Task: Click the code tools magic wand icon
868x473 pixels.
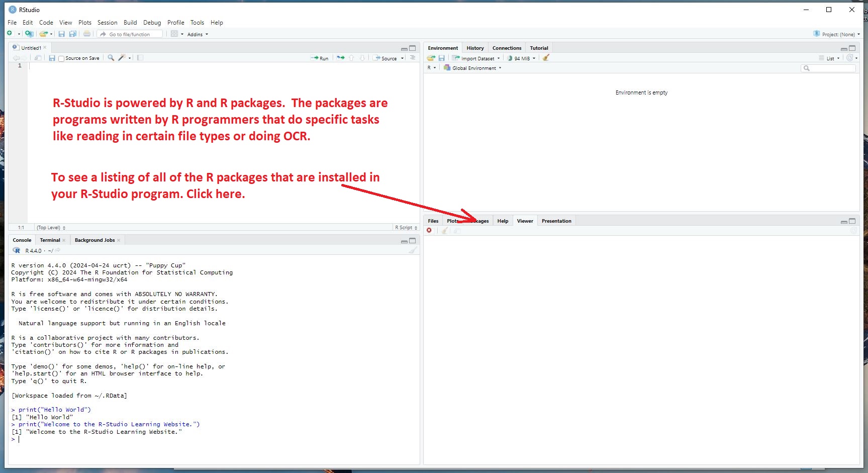Action: (x=121, y=58)
